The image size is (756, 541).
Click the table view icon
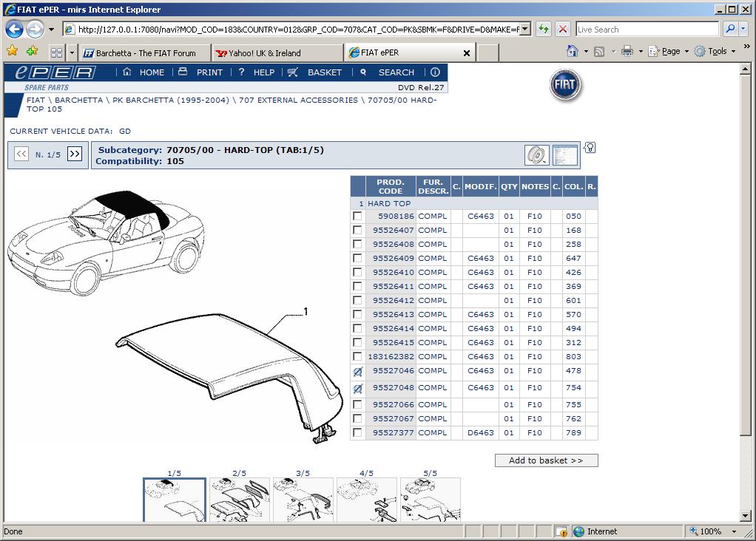[565, 155]
